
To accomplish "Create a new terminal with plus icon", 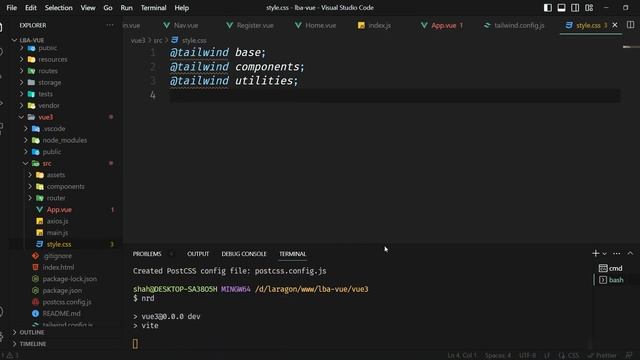I will [596, 253].
